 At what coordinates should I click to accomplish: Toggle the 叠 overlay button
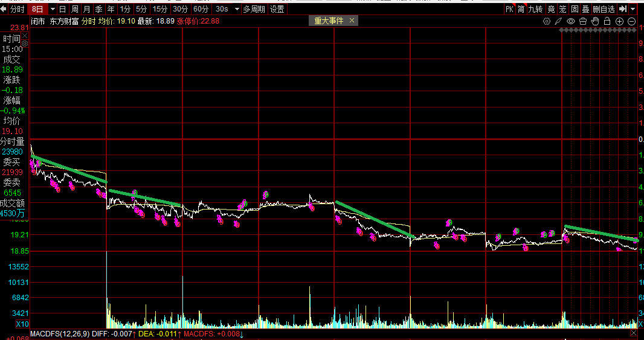586,9
